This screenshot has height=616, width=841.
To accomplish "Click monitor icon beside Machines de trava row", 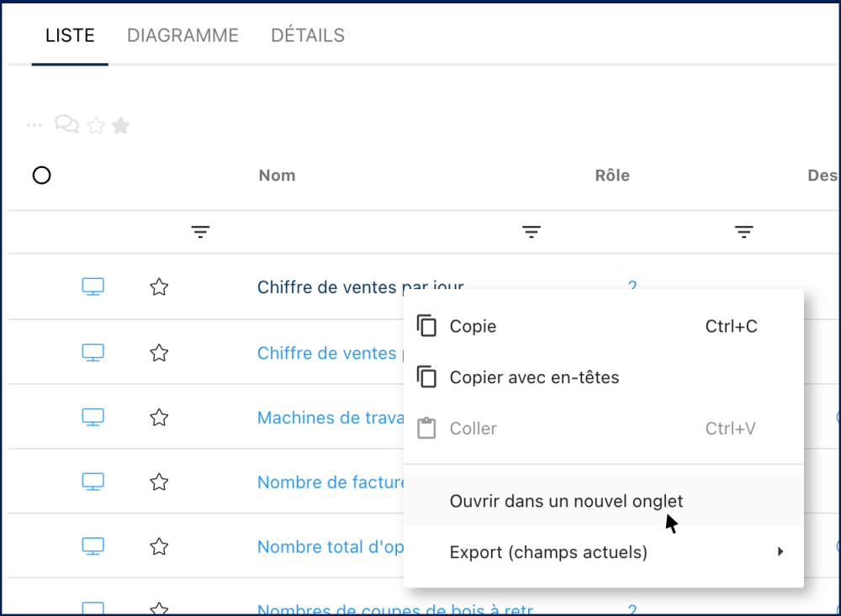I will (93, 417).
